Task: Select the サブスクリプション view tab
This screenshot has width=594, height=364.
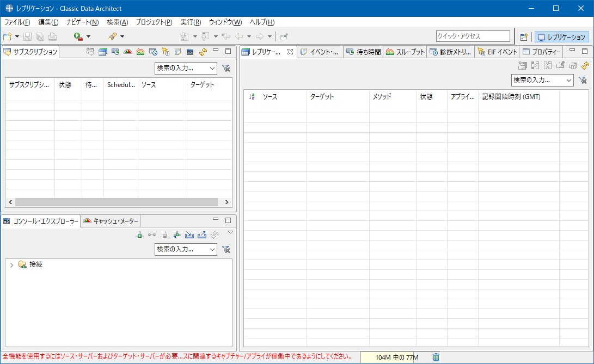Action: click(x=30, y=52)
